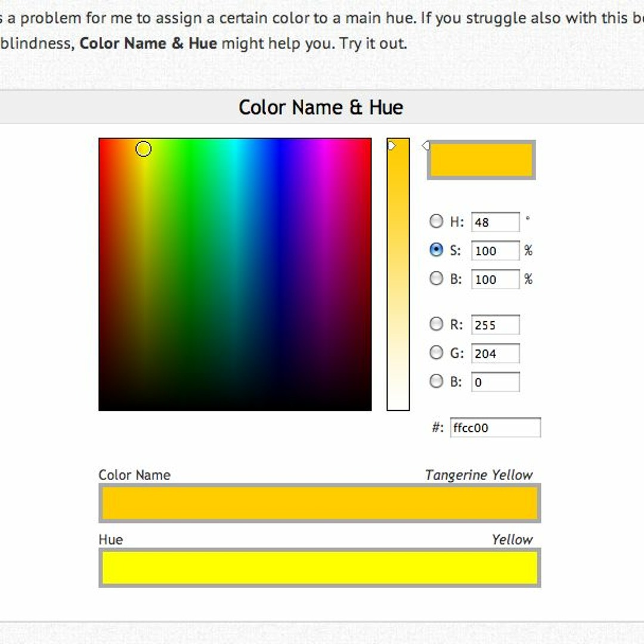
Task: Select the brightness B radio button
Action: [436, 278]
